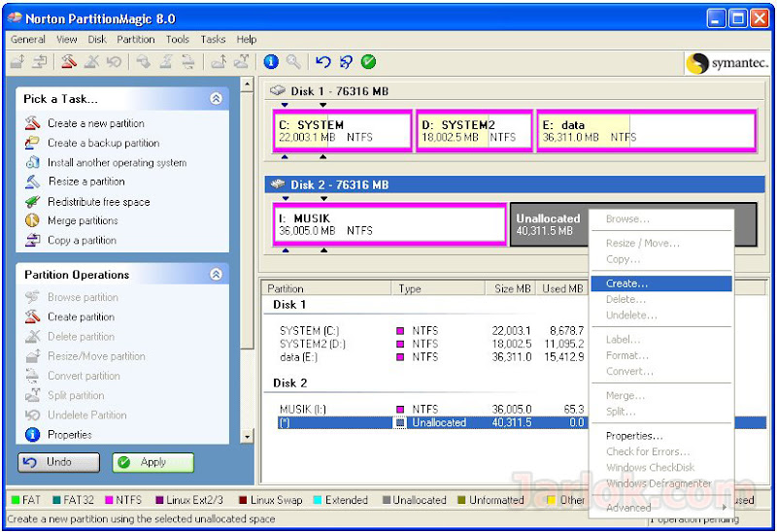Click the Discard all changes toolbar icon

[346, 62]
